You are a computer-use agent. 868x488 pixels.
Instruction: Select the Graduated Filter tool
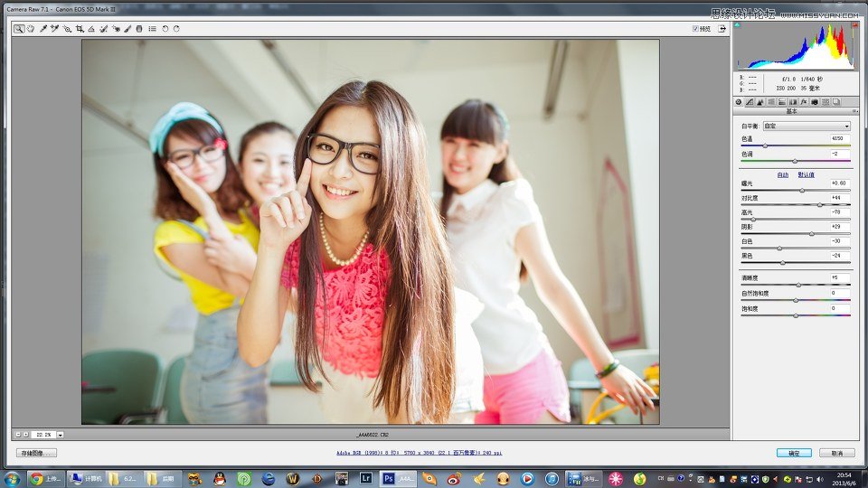(139, 29)
